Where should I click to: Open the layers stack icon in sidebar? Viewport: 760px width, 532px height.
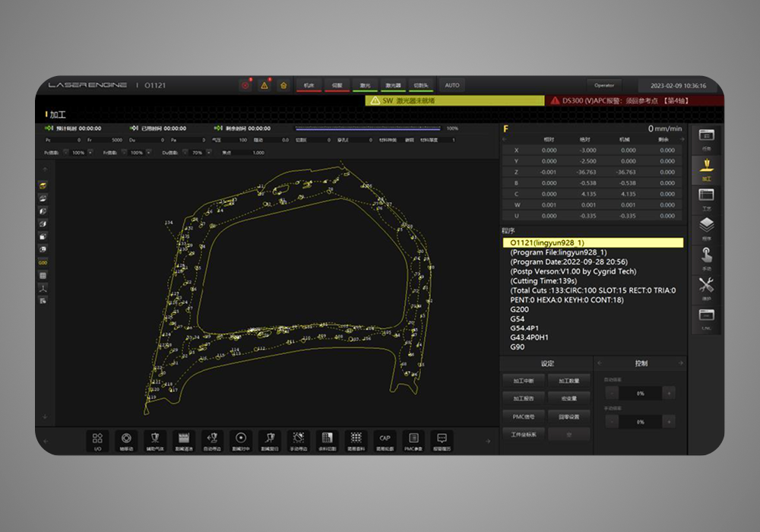tap(706, 230)
